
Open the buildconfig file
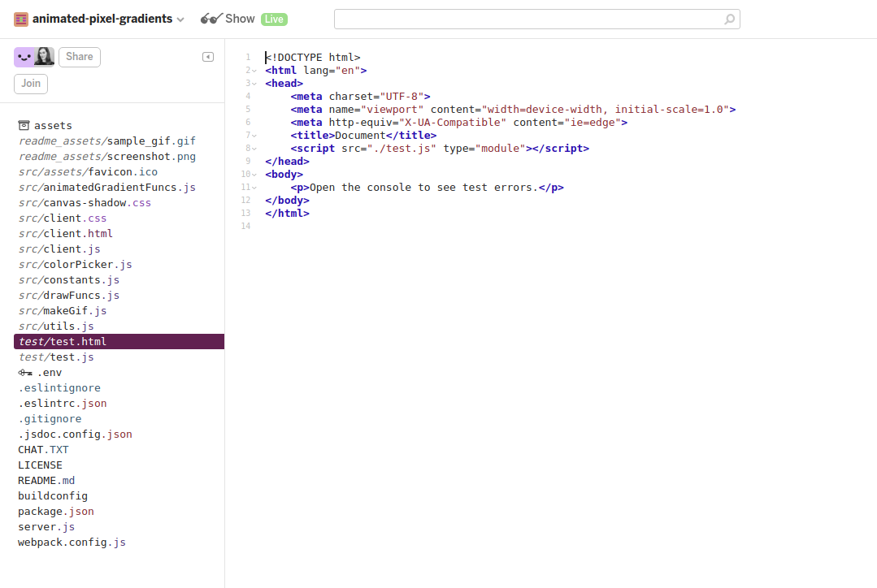[53, 496]
